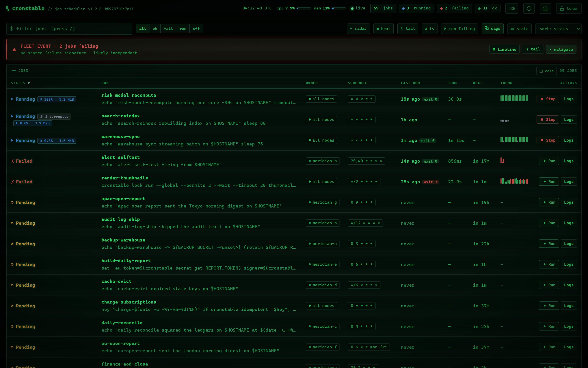Open Logs for risk-model-recompute

click(x=569, y=99)
